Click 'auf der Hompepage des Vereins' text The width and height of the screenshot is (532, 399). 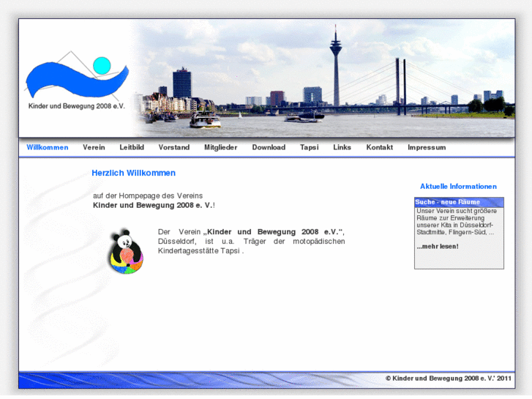148,196
